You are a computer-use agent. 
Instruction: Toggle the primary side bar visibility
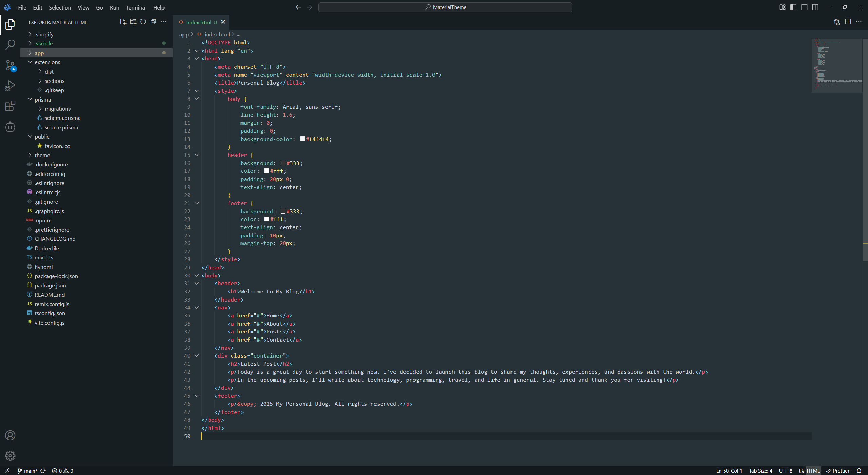(793, 7)
